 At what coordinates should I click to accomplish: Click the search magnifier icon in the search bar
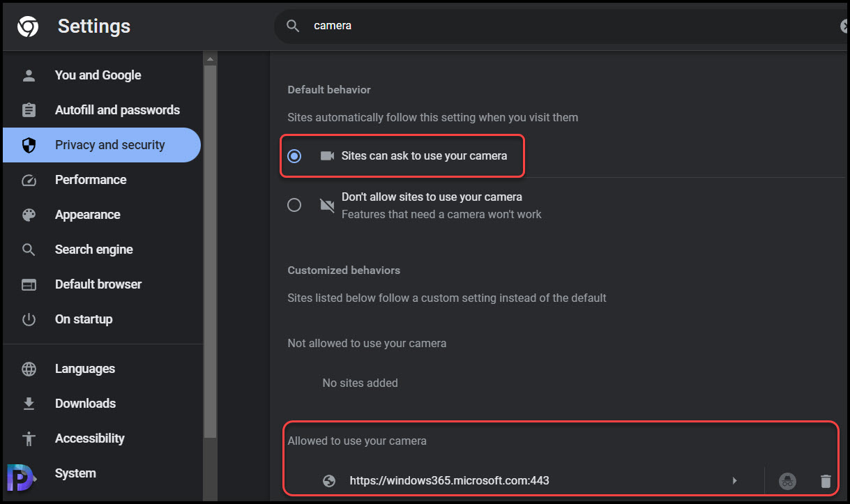(x=294, y=26)
